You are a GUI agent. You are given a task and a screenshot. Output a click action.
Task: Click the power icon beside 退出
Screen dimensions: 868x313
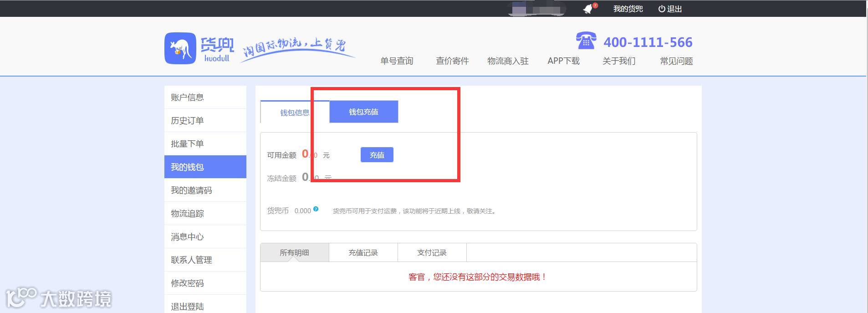tap(661, 9)
